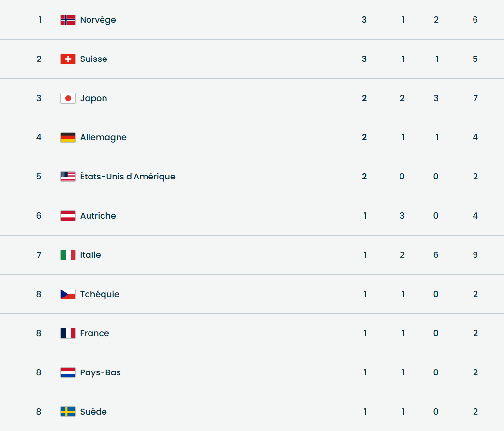
Task: Click Autriche's silver medal count 3
Action: 402,216
